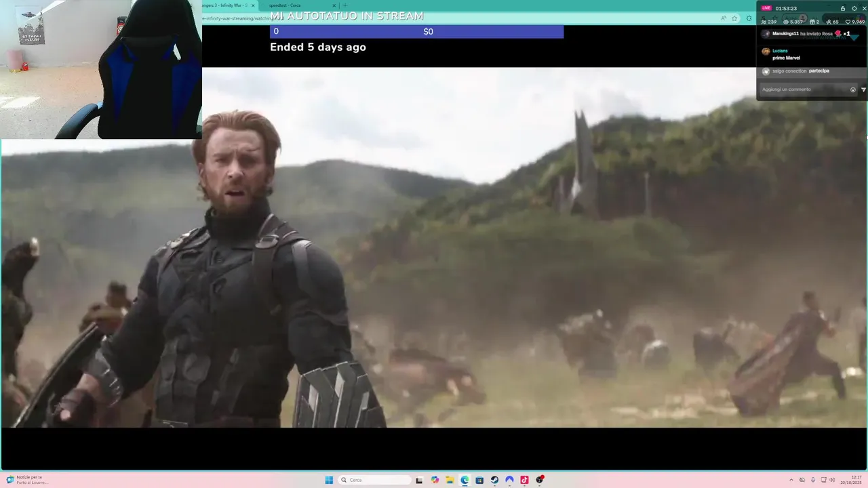Image resolution: width=868 pixels, height=488 pixels.
Task: Open Task View in taskbar
Action: point(419,480)
